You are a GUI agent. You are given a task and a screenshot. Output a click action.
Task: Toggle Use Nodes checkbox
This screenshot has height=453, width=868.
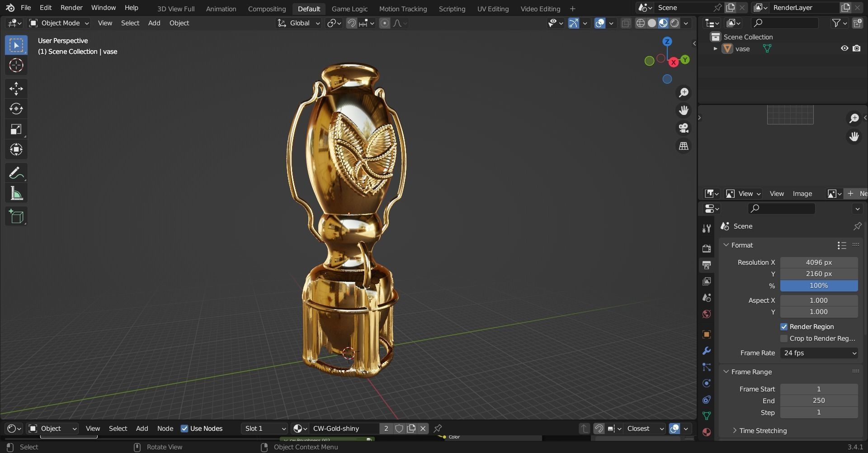(x=184, y=429)
